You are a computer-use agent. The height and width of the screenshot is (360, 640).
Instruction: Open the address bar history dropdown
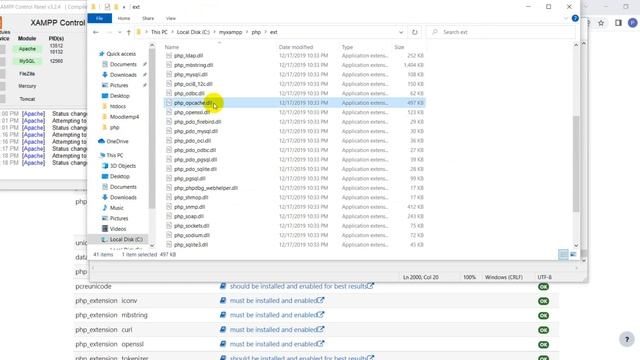401,32
